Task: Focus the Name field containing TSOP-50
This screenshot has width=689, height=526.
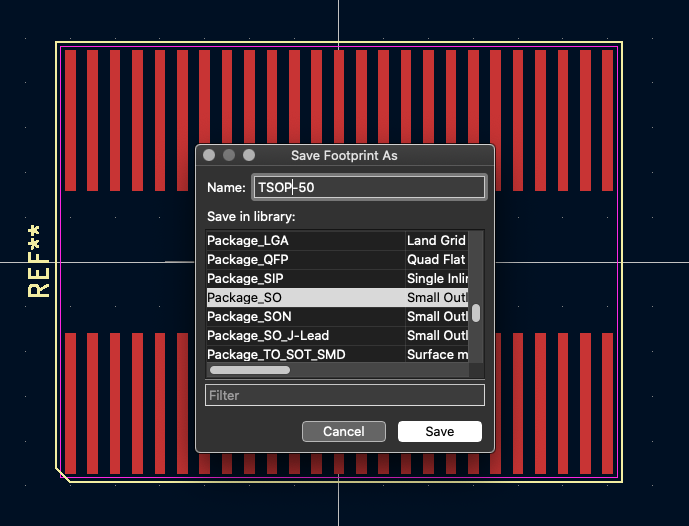Action: click(368, 187)
